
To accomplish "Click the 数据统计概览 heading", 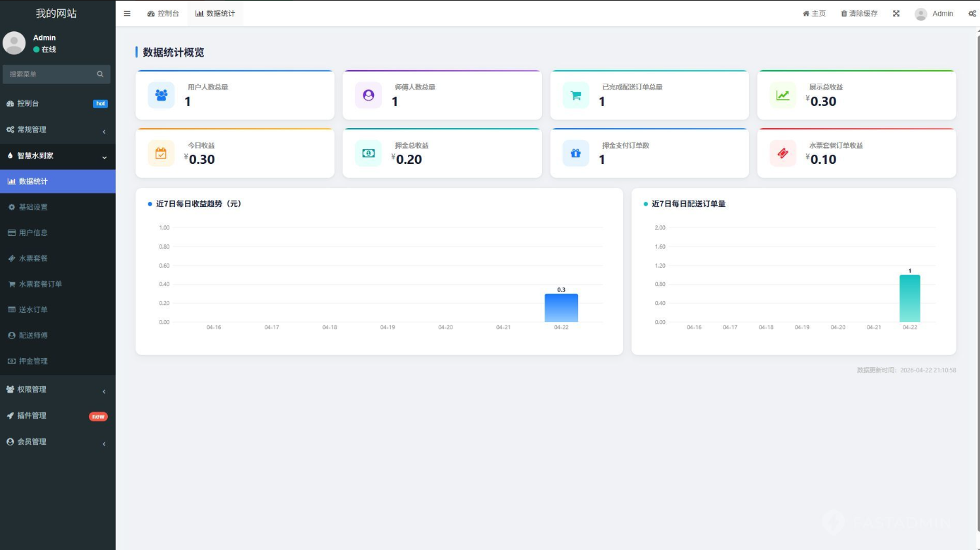I will [x=173, y=52].
